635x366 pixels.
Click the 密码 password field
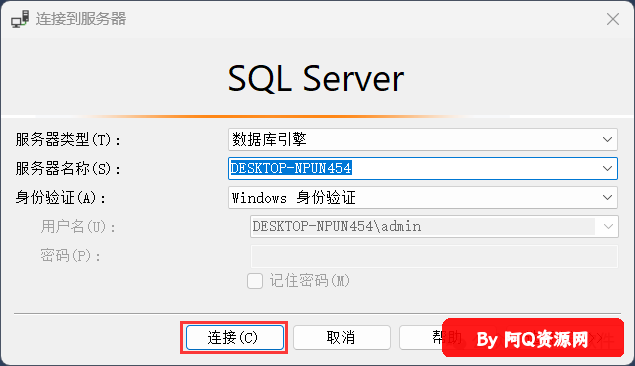pyautogui.click(x=434, y=256)
